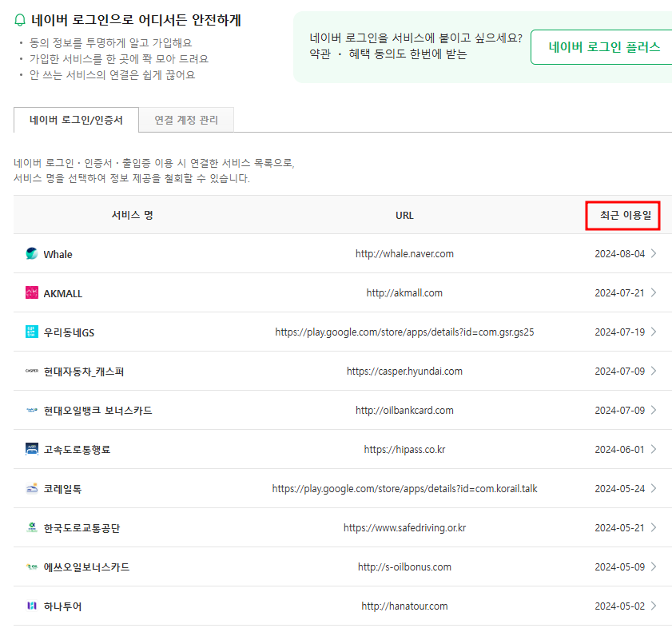
Task: Click the http://hanatour.com URL
Action: point(404,606)
